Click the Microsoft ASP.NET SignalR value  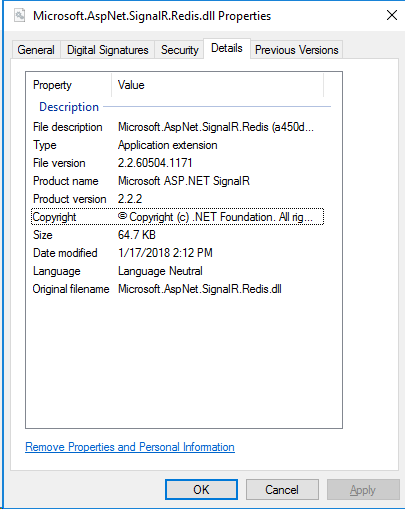[184, 181]
